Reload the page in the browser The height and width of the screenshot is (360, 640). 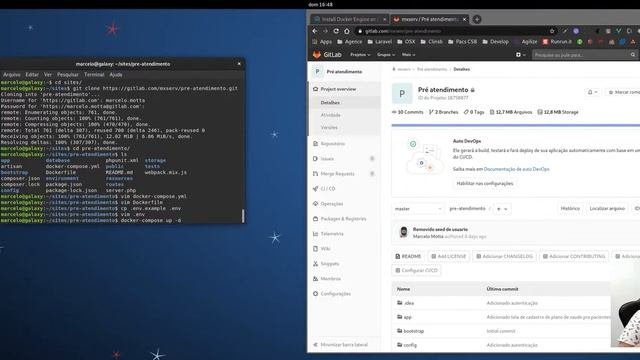click(x=336, y=31)
